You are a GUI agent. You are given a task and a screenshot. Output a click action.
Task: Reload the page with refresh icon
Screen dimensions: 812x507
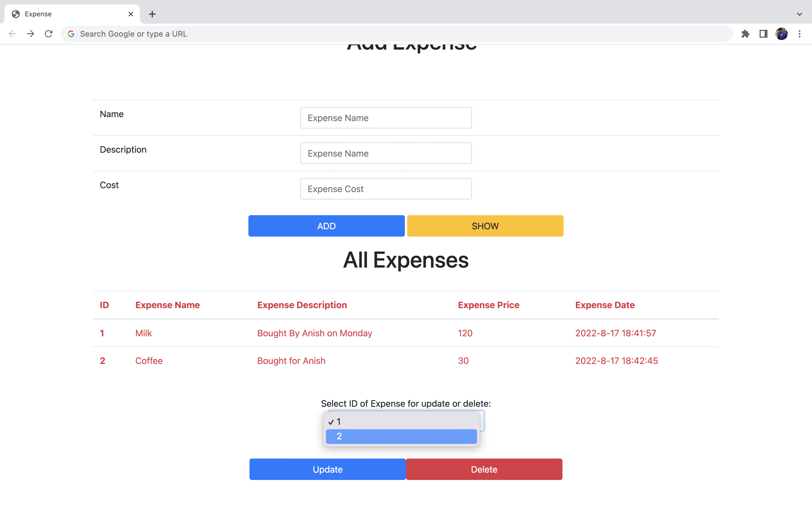(x=49, y=34)
